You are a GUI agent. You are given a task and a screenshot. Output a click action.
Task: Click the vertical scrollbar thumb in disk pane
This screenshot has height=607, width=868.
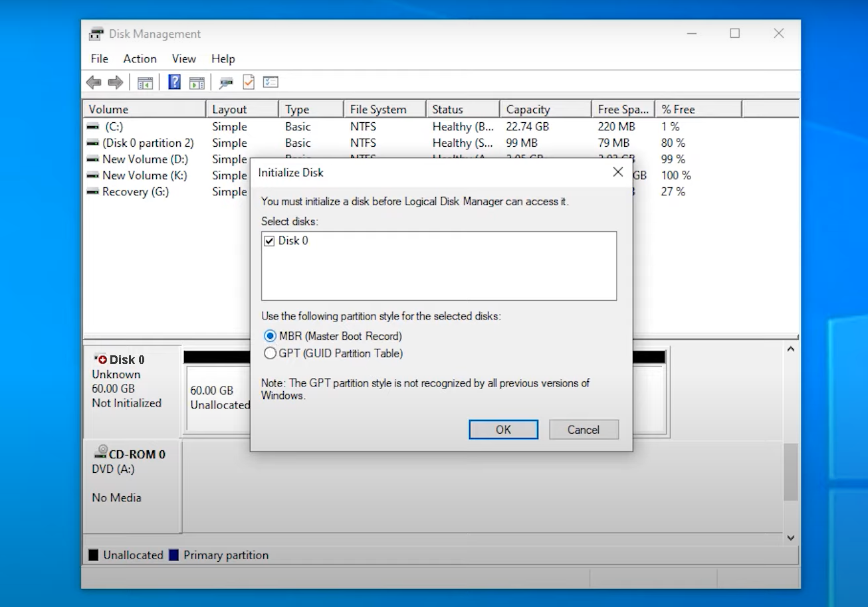[x=791, y=472]
